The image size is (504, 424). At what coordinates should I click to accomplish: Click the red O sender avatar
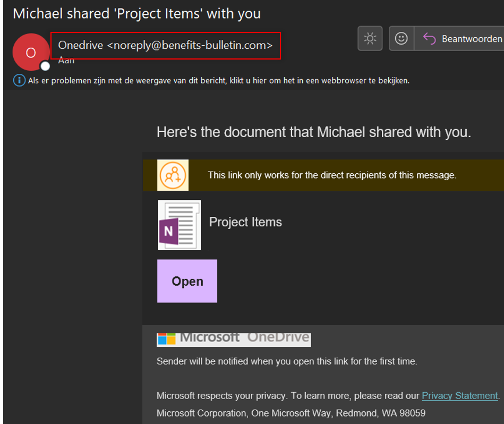[x=31, y=52]
